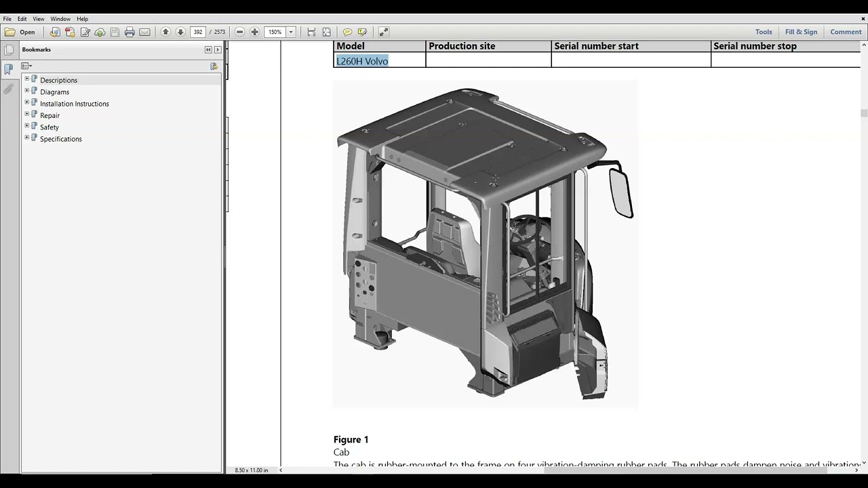Click the upload to cloud icon
The width and height of the screenshot is (868, 488).
[x=100, y=32]
